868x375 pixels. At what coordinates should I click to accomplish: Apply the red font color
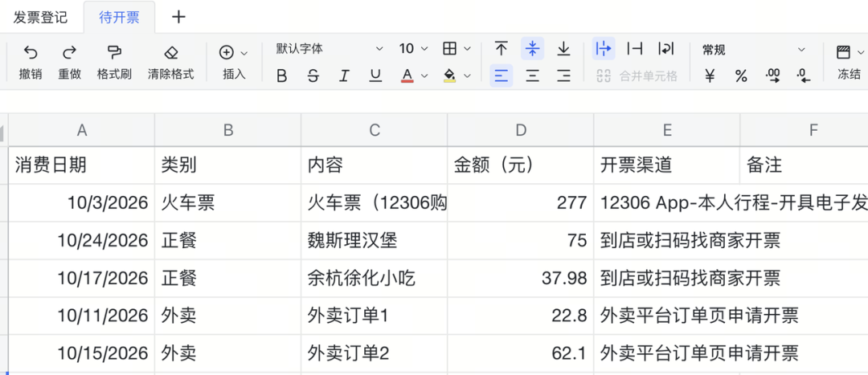(x=407, y=75)
